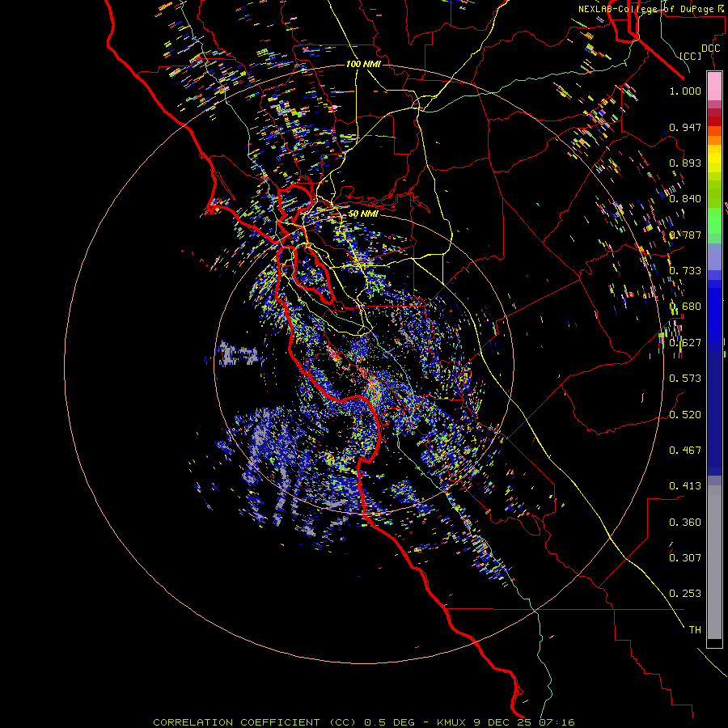Click the CORRELATION COEFFICIENT caption title
This screenshot has height=728, width=728.
point(236,722)
